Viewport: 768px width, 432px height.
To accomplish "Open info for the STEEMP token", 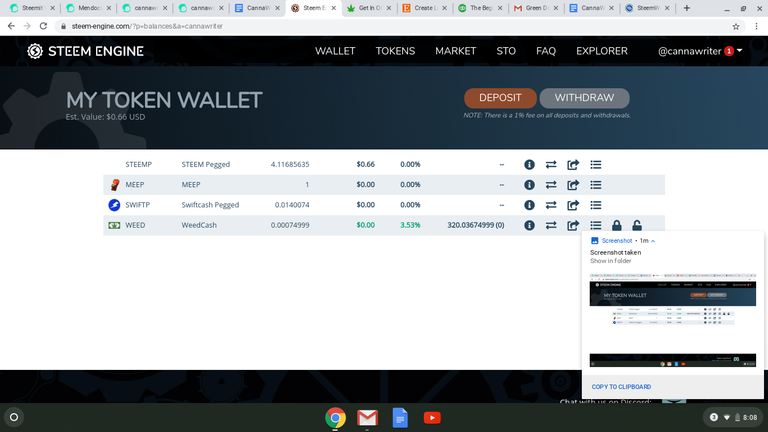I will pyautogui.click(x=529, y=165).
